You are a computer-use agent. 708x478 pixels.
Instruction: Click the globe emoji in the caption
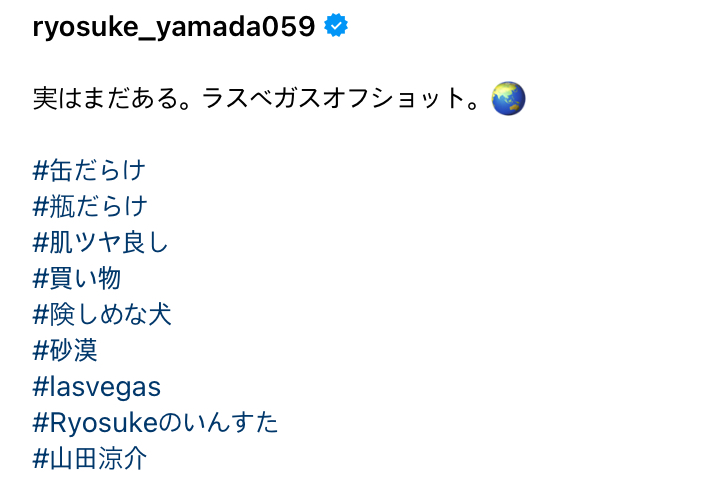[509, 99]
